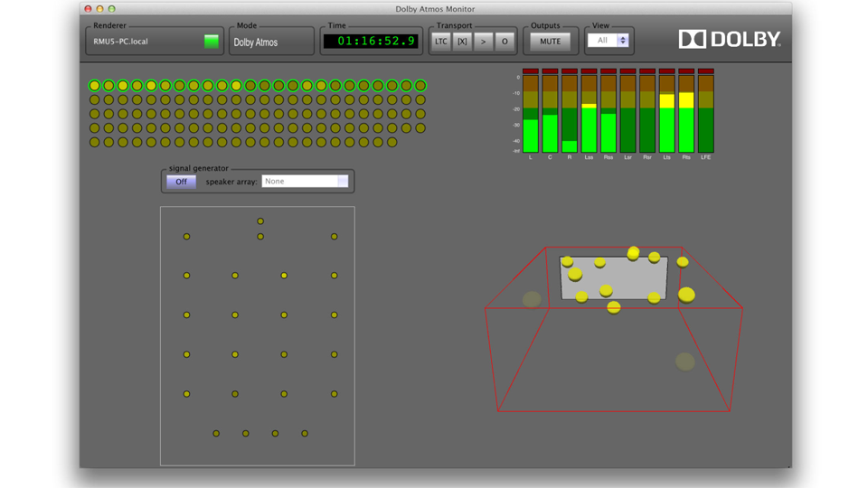
Task: Click the Rss channel level meter
Action: pyautogui.click(x=609, y=114)
